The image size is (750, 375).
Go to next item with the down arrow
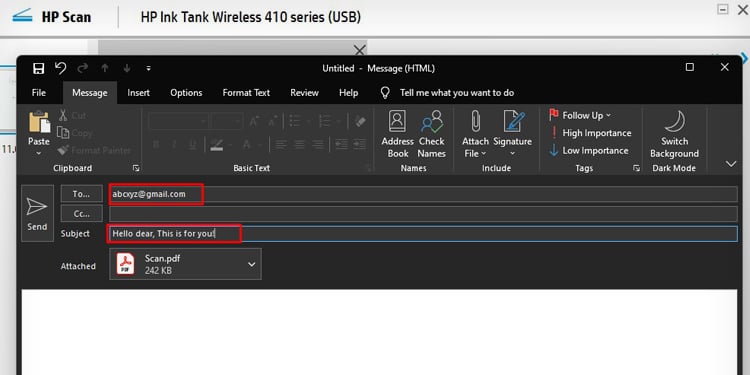(127, 68)
